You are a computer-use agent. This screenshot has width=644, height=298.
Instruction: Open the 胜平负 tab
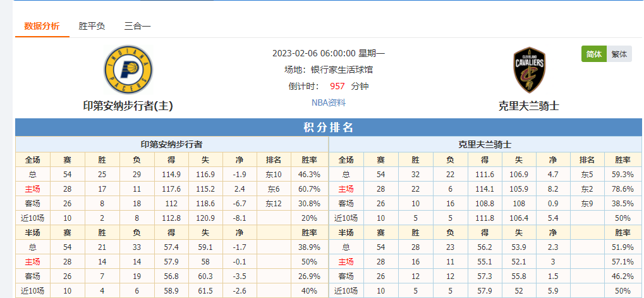point(92,27)
